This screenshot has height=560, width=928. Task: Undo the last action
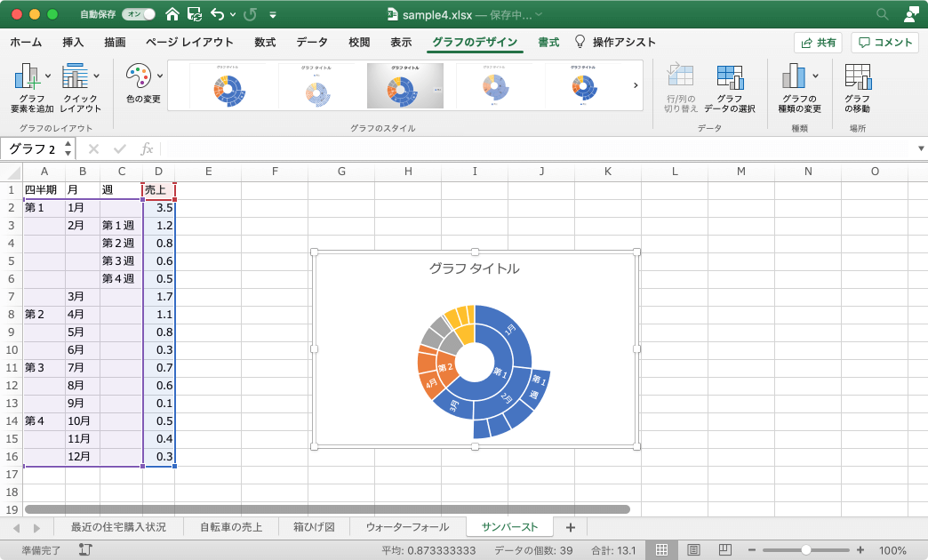[x=218, y=14]
